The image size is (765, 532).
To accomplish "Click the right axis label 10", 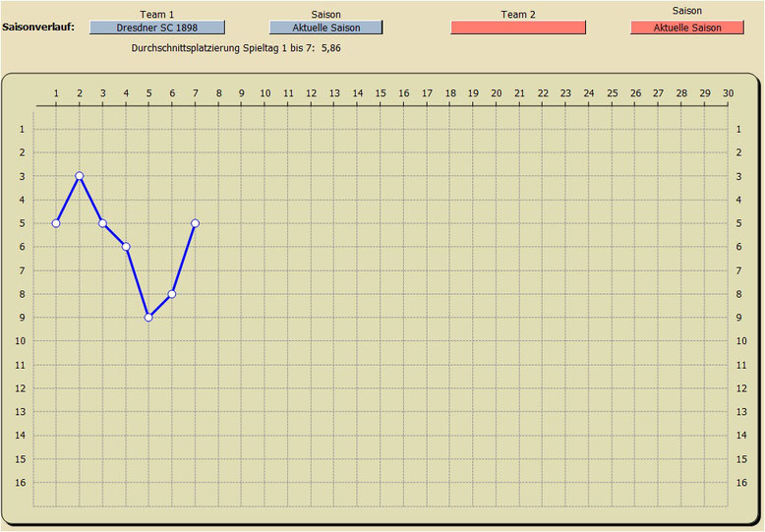I will tap(741, 340).
